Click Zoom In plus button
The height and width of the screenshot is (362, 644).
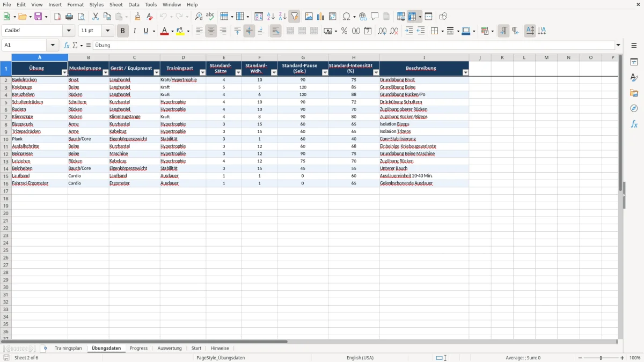pos(623,358)
